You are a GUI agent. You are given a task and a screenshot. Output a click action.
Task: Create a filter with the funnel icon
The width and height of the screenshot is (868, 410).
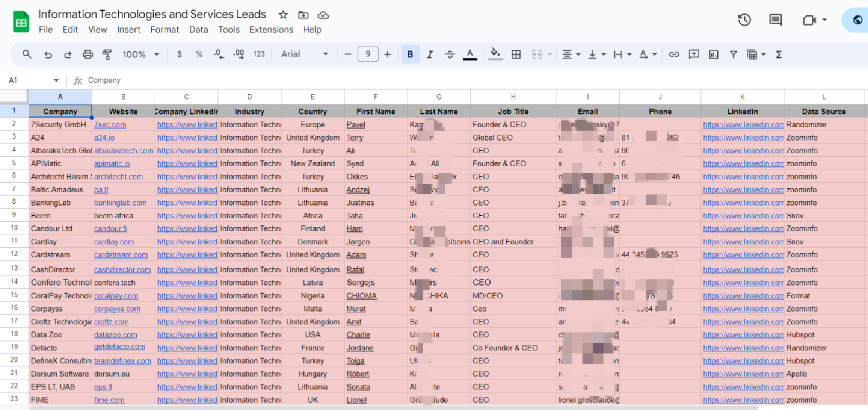(733, 54)
